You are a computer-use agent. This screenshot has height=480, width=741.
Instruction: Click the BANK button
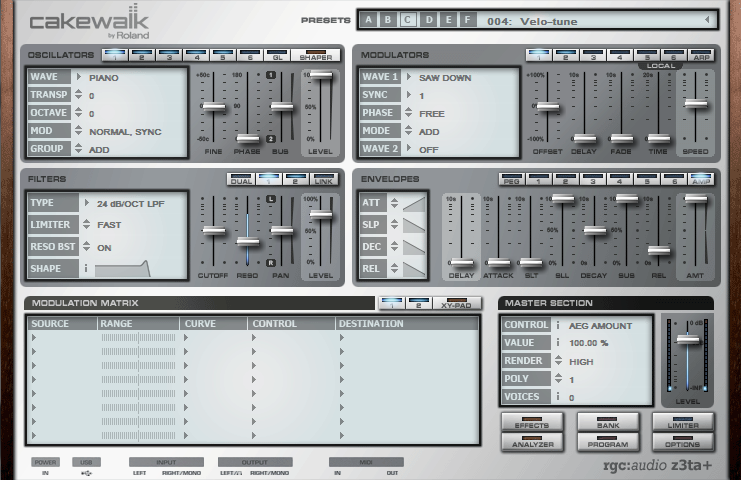point(608,422)
